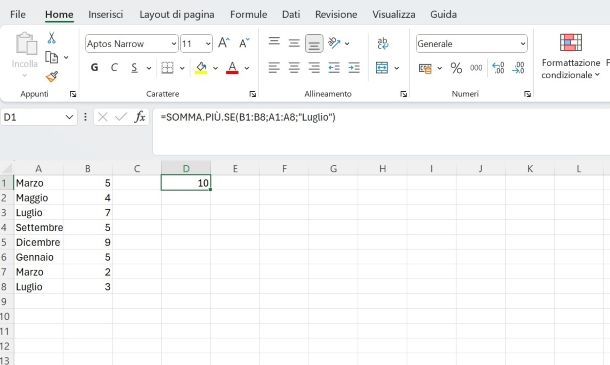The width and height of the screenshot is (610, 365).
Task: Expand the copy options arrow
Action: 66,58
